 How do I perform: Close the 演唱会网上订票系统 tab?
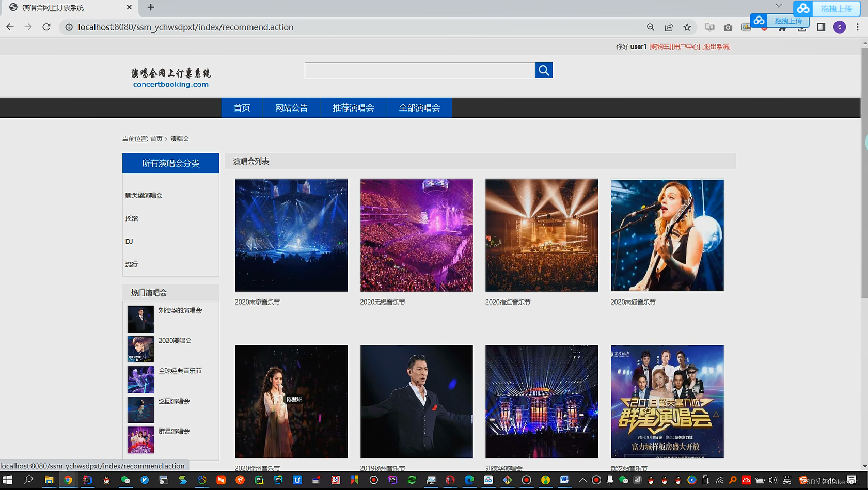click(x=129, y=7)
